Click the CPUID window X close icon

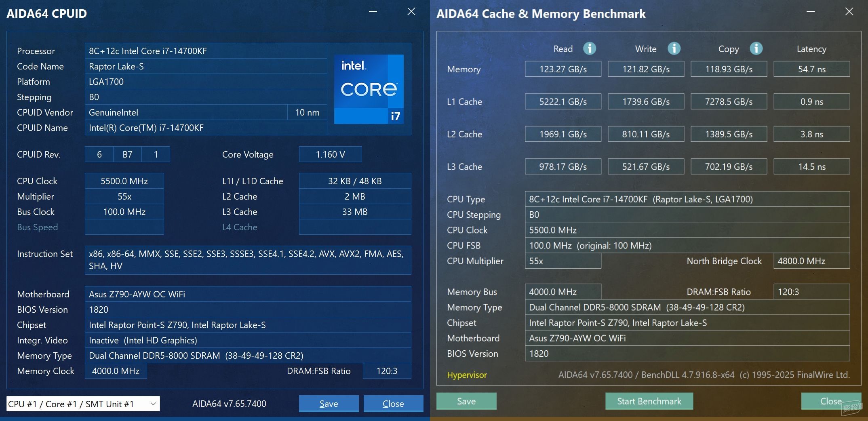point(411,11)
